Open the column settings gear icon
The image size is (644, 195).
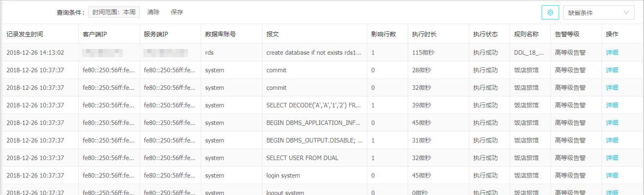(x=550, y=13)
